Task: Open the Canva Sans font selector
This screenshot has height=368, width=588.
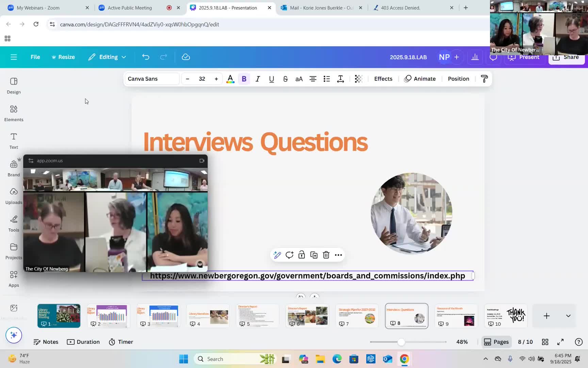Action: coord(151,79)
